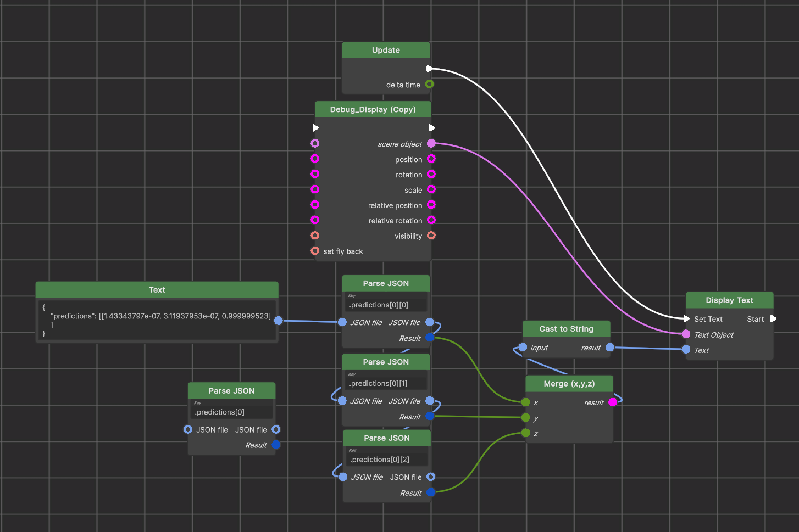This screenshot has height=532, width=799.
Task: Edit the .predictions[0][0] key field
Action: click(386, 305)
